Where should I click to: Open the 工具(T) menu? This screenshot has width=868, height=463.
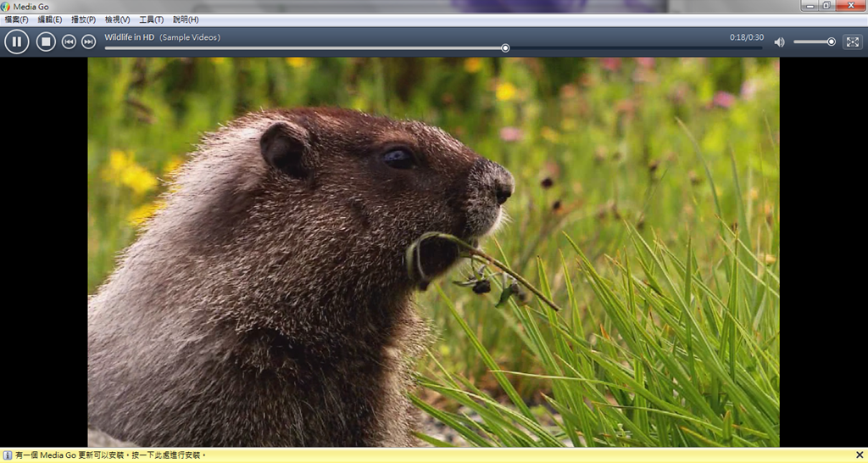coord(151,20)
